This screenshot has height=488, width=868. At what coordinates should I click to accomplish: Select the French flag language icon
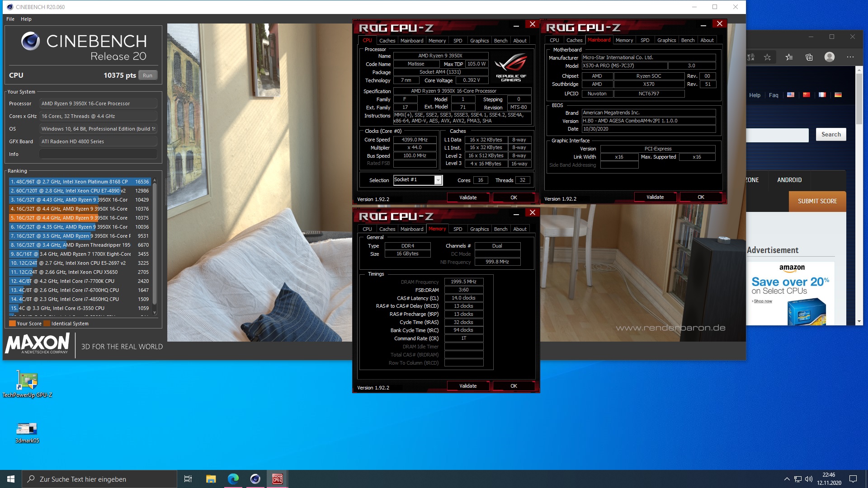(x=822, y=95)
